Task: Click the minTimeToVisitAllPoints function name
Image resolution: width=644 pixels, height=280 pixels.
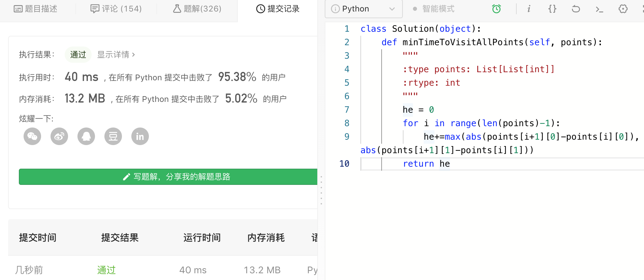Action: (x=463, y=42)
